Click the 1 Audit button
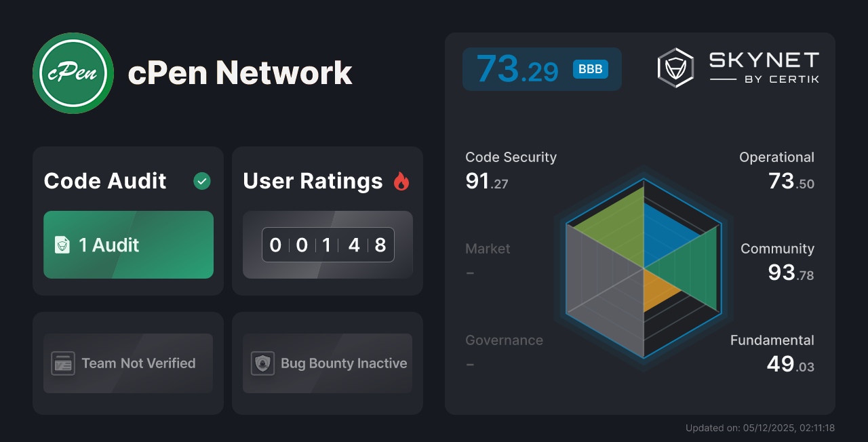The image size is (868, 442). 128,245
